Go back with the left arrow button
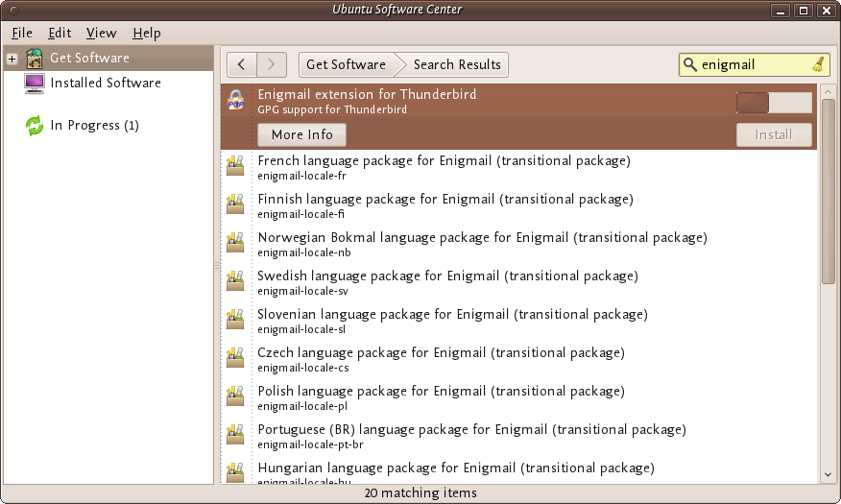The height and width of the screenshot is (504, 841). click(242, 64)
